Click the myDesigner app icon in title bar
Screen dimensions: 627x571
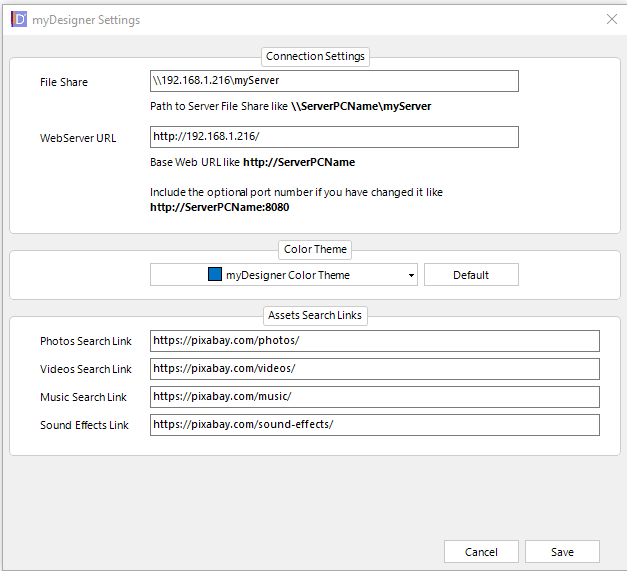pos(19,19)
